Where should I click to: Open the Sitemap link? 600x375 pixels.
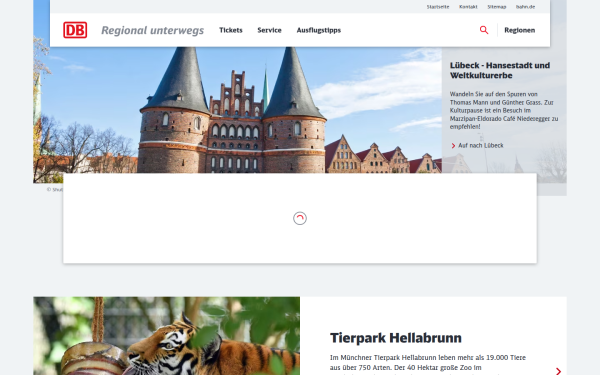tap(497, 7)
